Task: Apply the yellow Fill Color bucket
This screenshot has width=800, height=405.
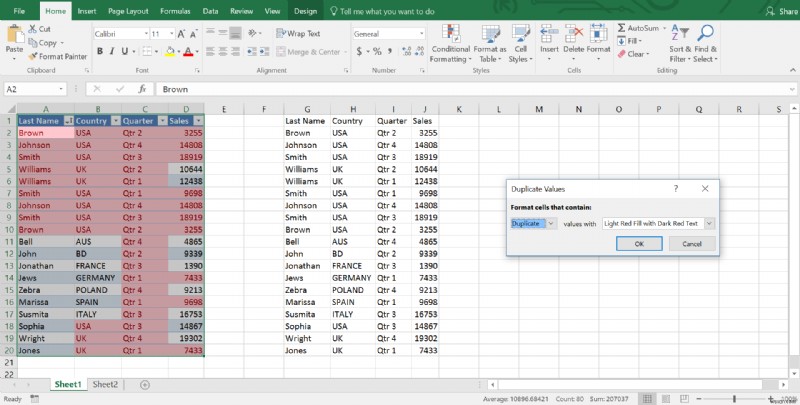Action: tap(170, 51)
